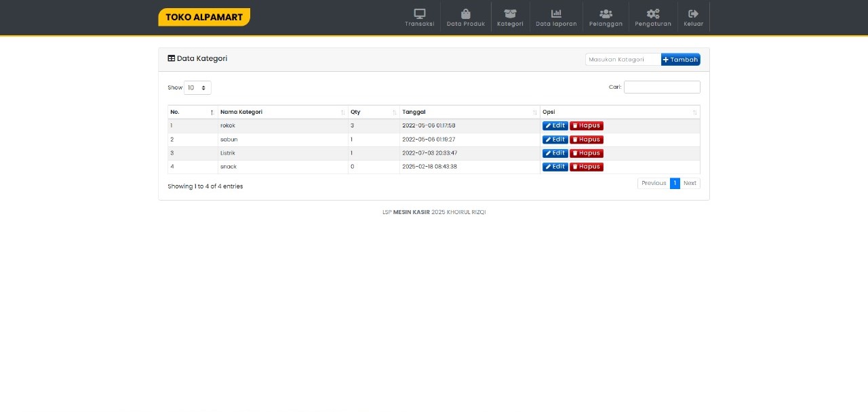
Task: Click the snack category name
Action: 229,167
